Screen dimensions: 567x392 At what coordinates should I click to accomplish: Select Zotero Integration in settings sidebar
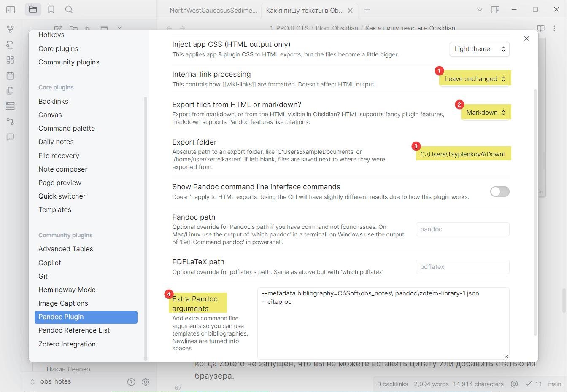(67, 344)
